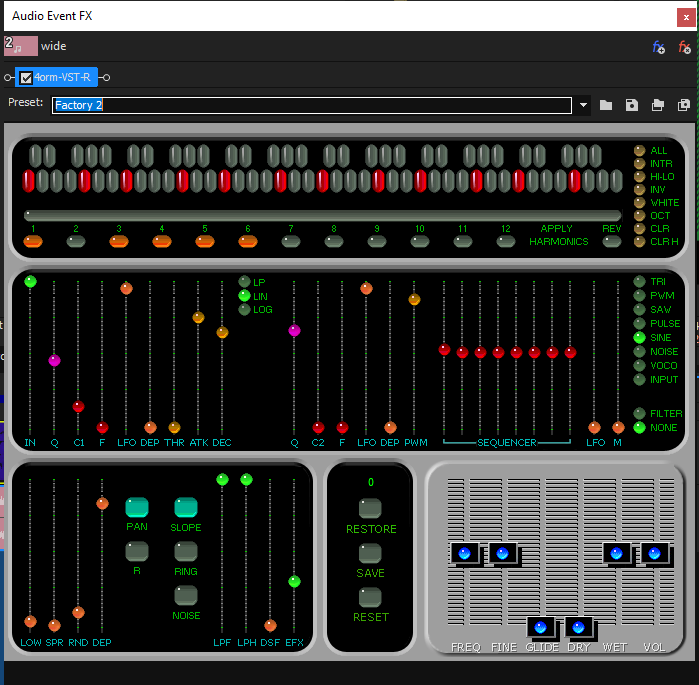Select TRI waveform
The width and height of the screenshot is (699, 685).
point(639,281)
